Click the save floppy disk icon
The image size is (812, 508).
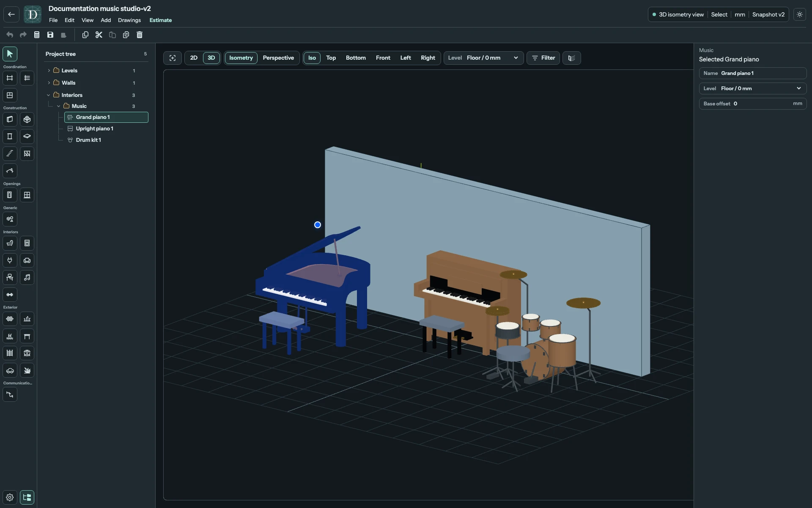pyautogui.click(x=50, y=35)
